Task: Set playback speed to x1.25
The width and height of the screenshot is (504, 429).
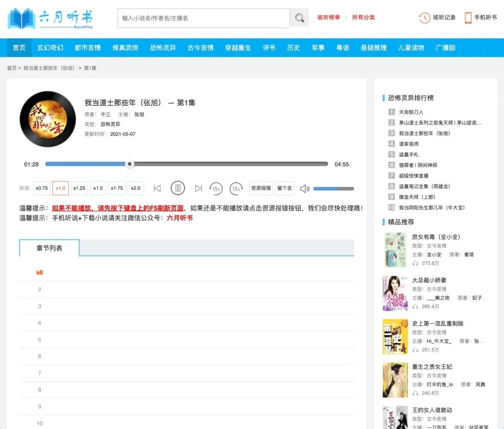Action: [79, 188]
